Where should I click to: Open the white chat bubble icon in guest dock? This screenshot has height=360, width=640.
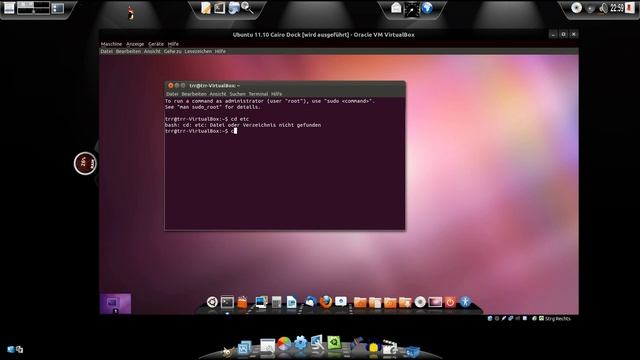click(x=341, y=302)
